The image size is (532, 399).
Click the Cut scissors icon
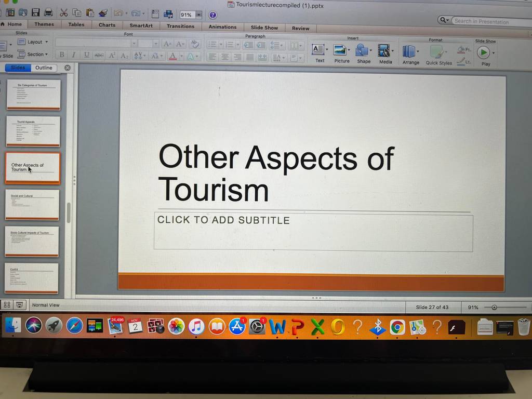(63, 13)
